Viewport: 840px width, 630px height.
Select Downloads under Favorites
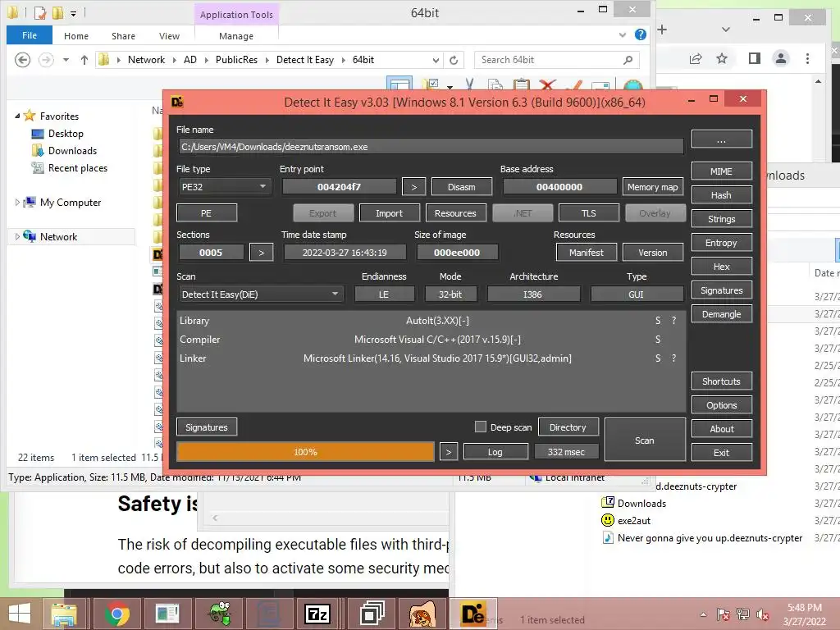65,151
